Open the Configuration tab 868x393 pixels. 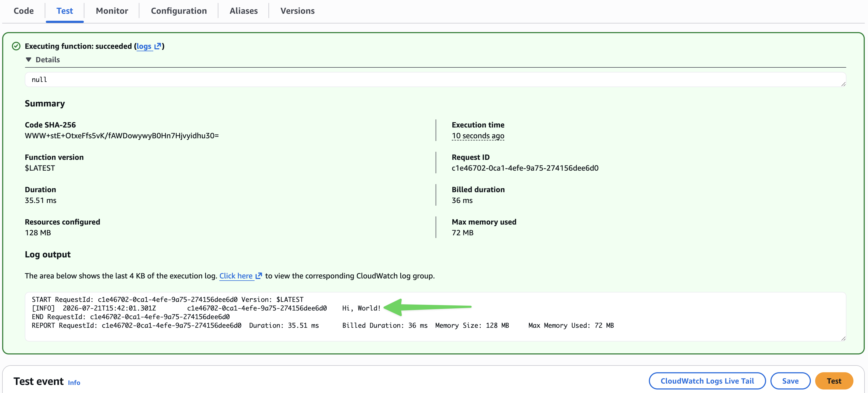tap(178, 11)
